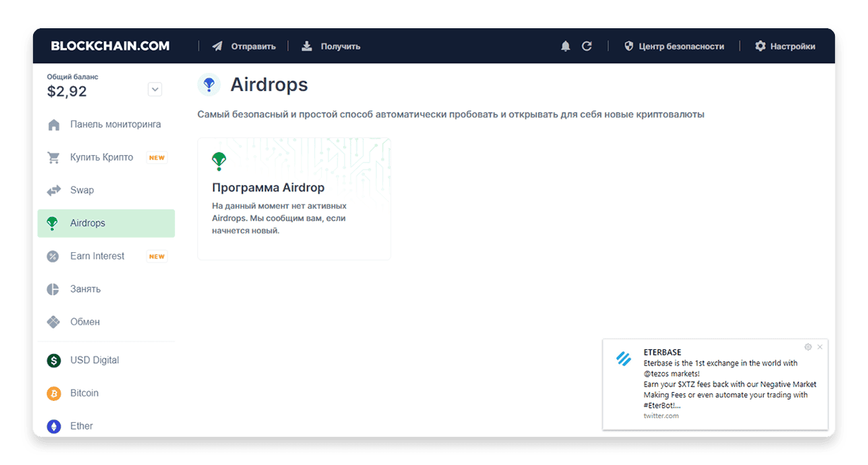Open Центр безопасности
The image size is (868, 465).
681,46
